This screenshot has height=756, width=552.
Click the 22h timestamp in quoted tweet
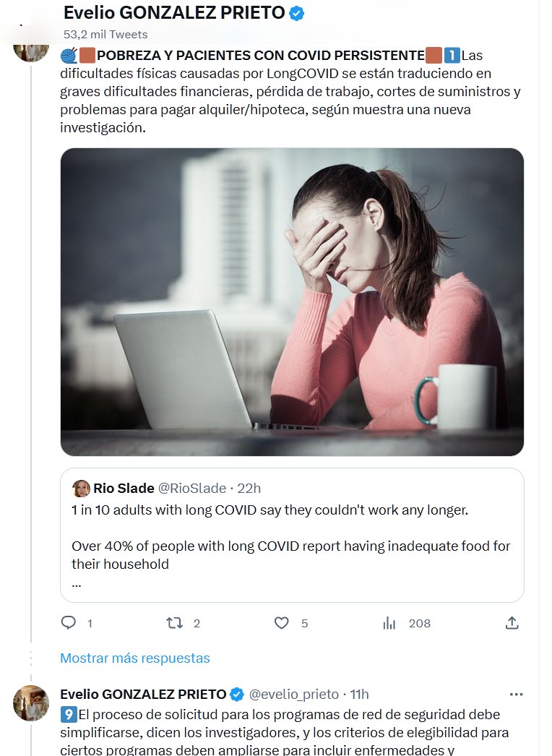click(x=249, y=489)
